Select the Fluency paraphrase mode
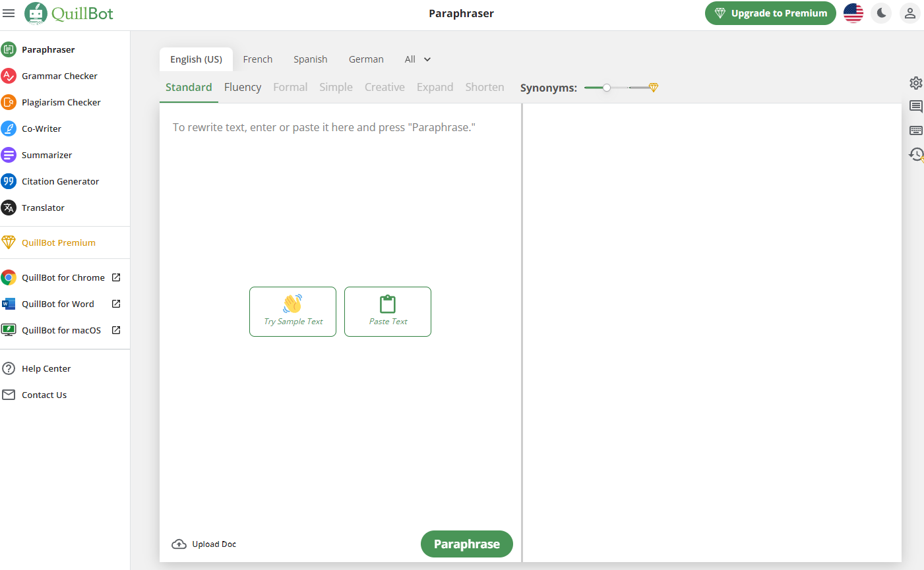 [x=243, y=87]
